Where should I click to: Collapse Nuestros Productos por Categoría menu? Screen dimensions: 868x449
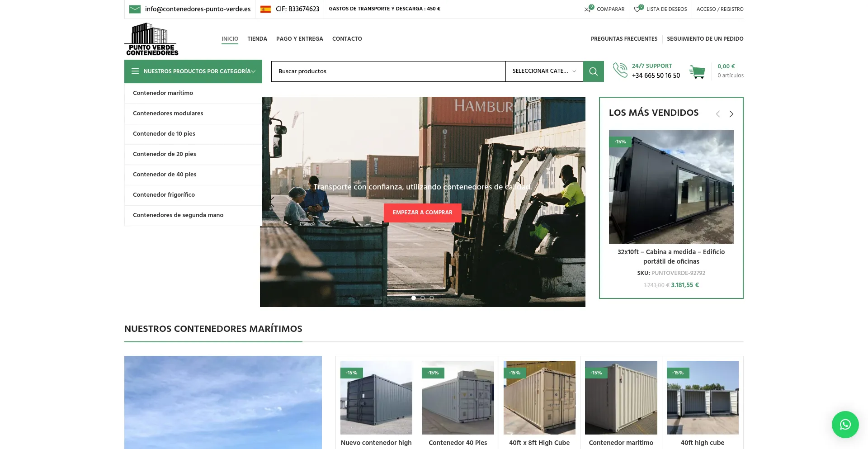coord(193,71)
